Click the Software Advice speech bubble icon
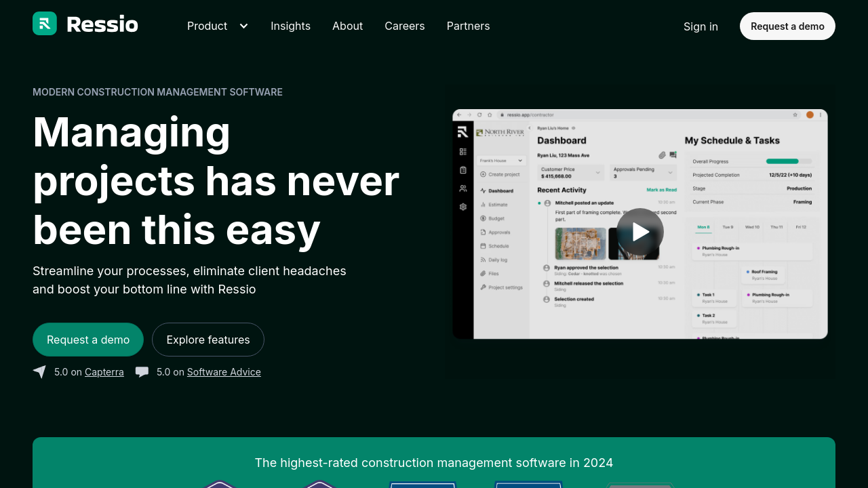The width and height of the screenshot is (868, 488). coord(142,372)
